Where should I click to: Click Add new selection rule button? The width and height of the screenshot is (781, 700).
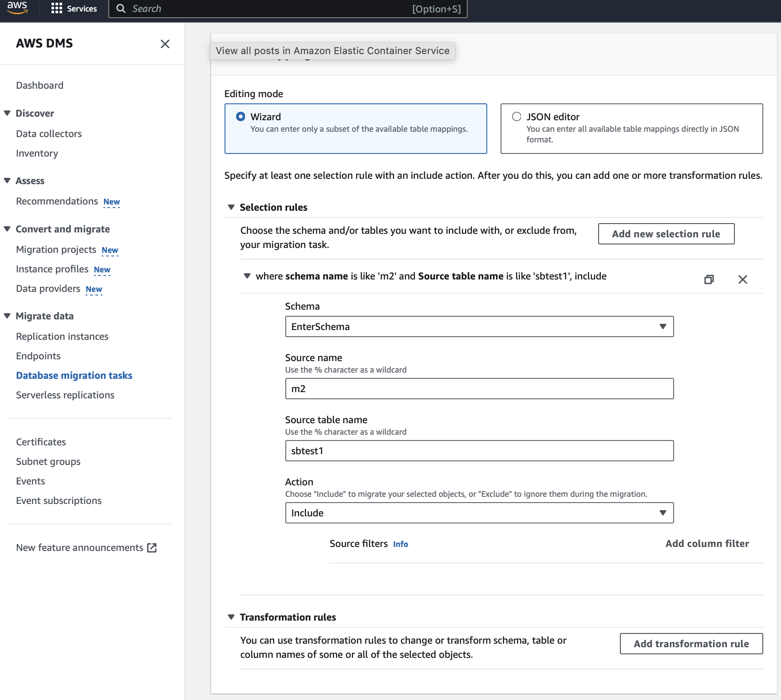666,234
